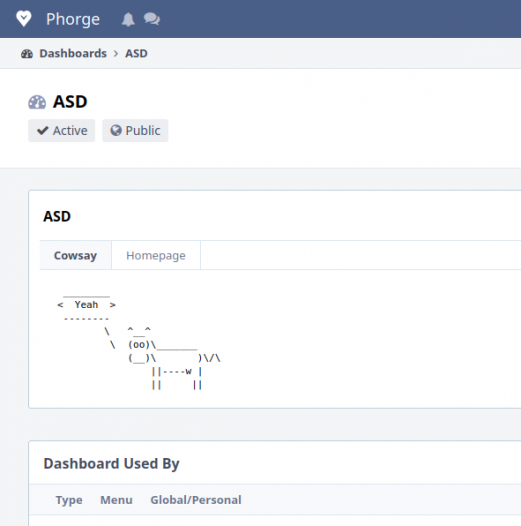Viewport: 521px width, 526px height.
Task: Click the Type column header
Action: [x=69, y=500]
